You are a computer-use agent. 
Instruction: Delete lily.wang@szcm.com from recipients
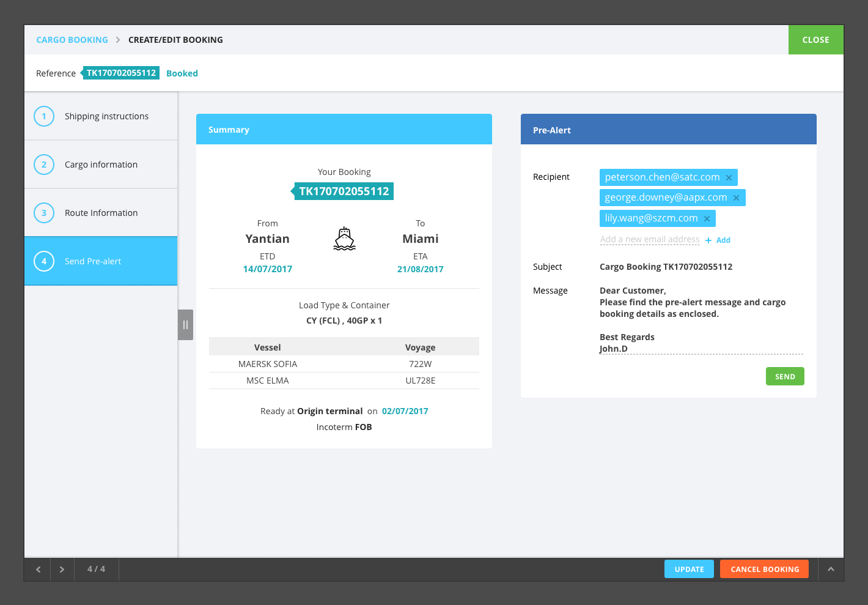pos(707,218)
